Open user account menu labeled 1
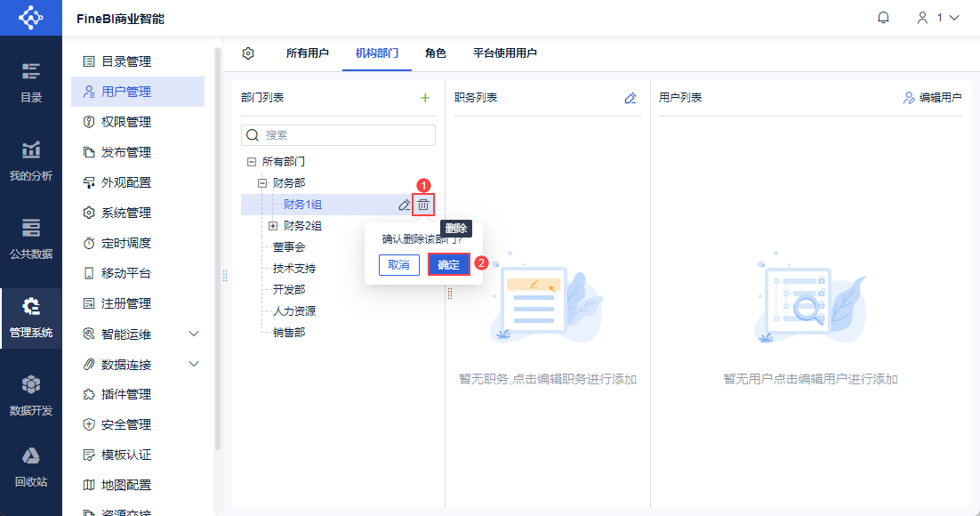 (937, 18)
